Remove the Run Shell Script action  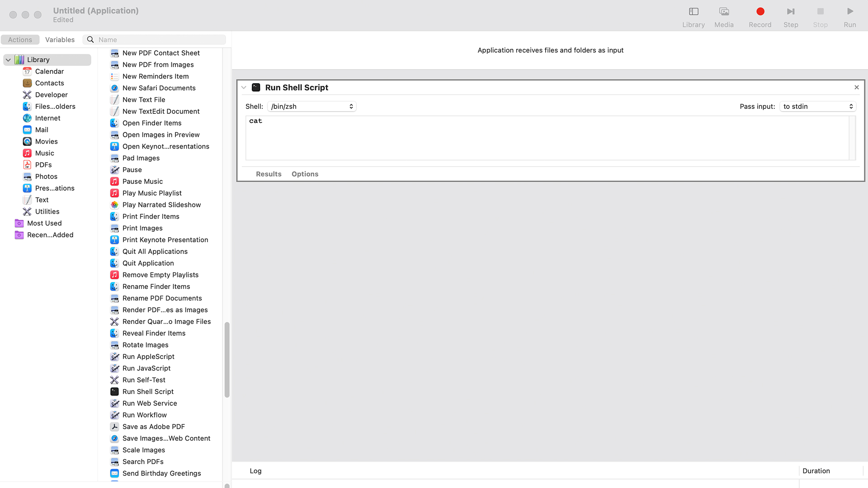click(856, 87)
